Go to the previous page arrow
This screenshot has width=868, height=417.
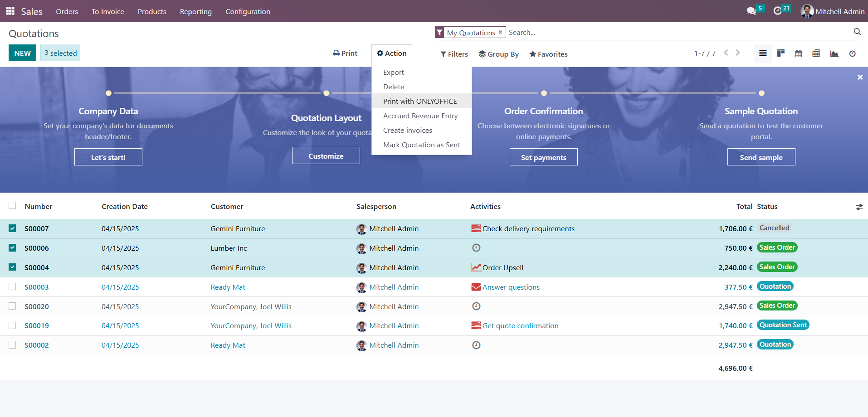pyautogui.click(x=726, y=53)
